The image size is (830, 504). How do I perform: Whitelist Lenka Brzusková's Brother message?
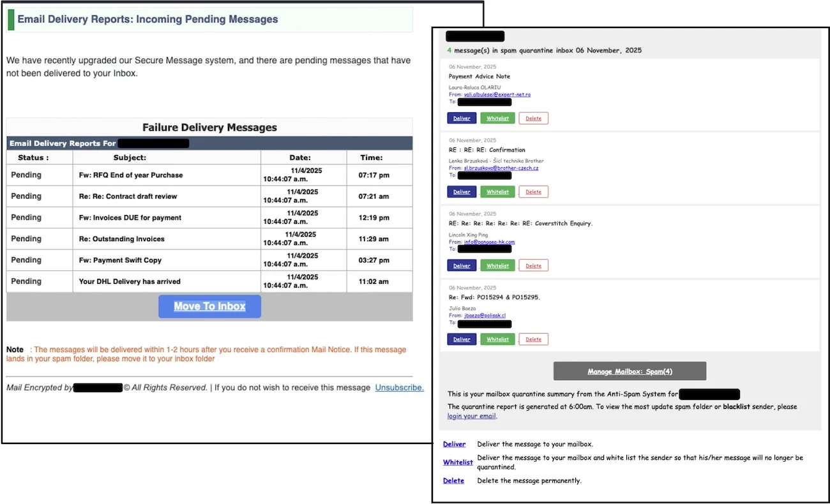point(497,191)
